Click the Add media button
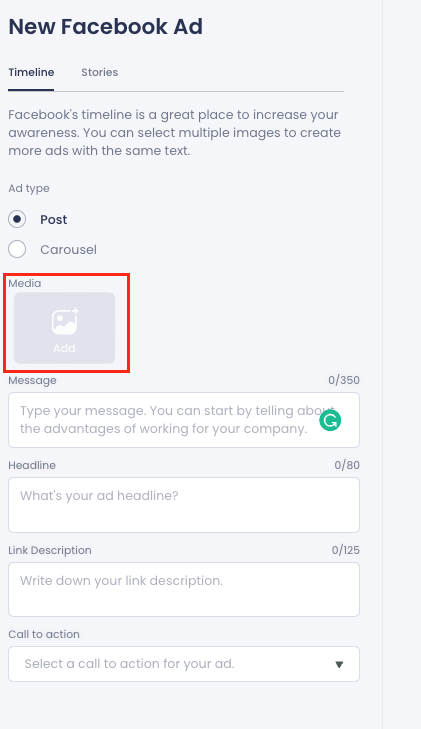Screen dimensions: 421x729 point(65,328)
